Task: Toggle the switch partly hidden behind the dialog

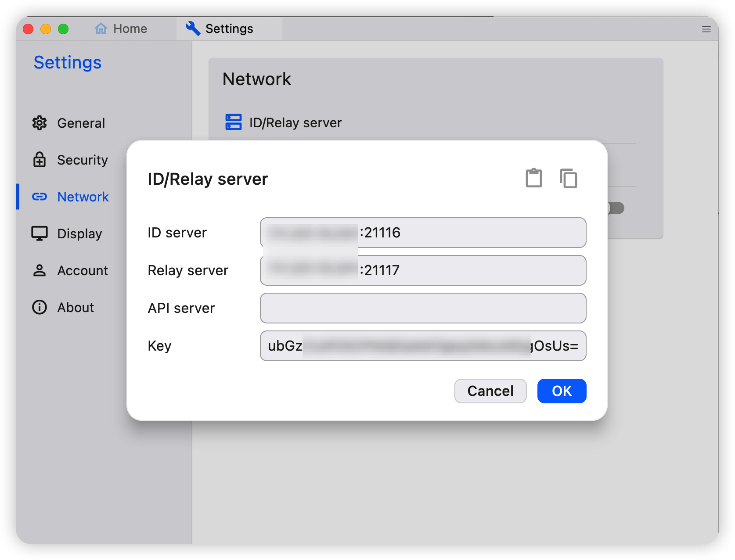Action: (616, 208)
